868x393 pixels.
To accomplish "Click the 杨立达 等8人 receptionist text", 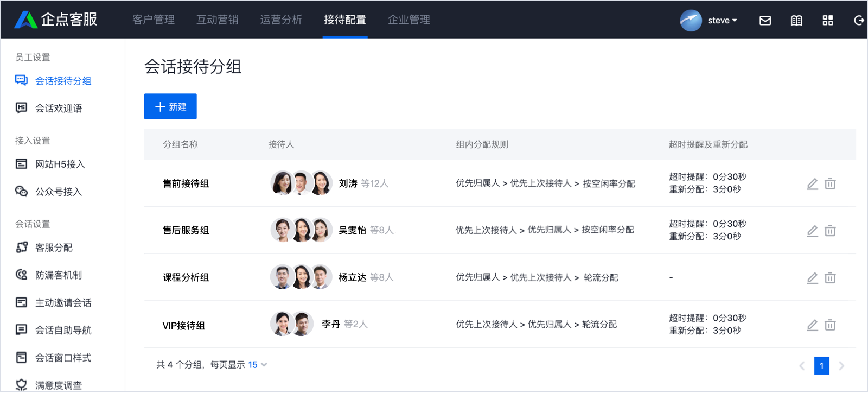I will 366,277.
